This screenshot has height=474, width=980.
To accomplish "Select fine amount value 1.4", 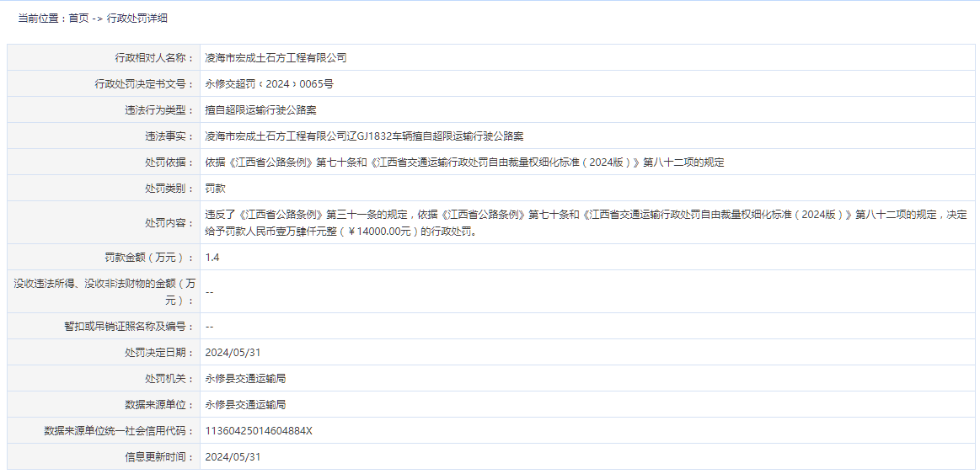I will pos(212,257).
